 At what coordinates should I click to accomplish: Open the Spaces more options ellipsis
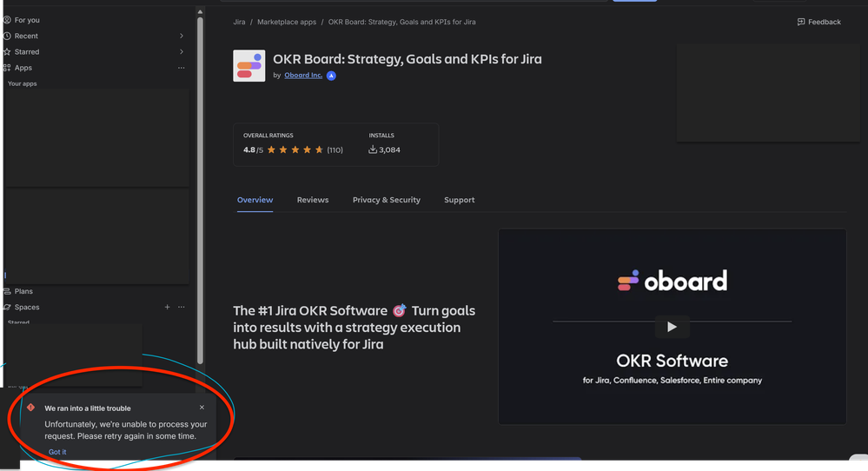(x=181, y=307)
